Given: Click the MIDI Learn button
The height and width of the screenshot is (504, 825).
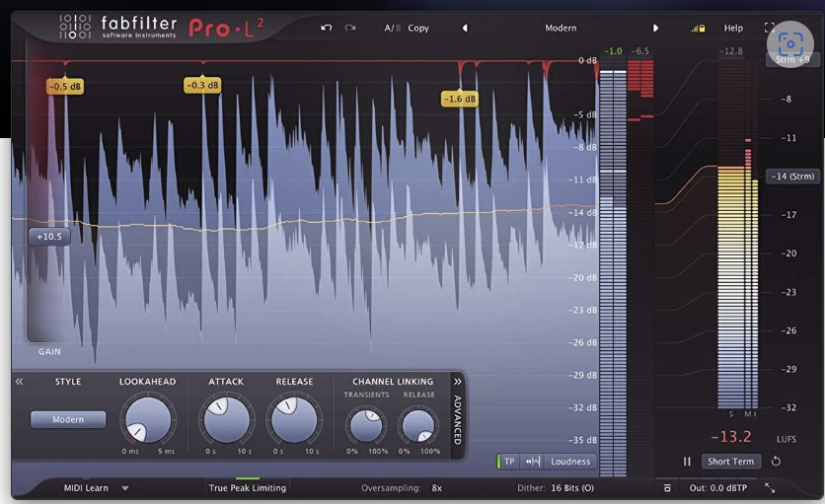Looking at the screenshot, I should point(86,487).
